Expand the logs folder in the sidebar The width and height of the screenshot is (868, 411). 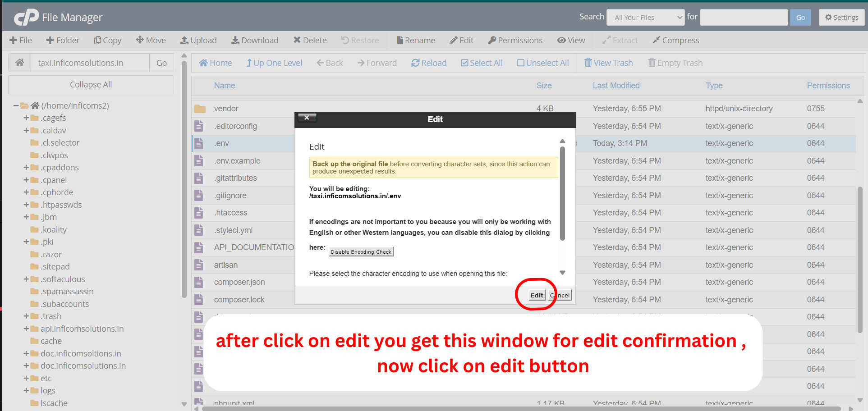pyautogui.click(x=26, y=390)
